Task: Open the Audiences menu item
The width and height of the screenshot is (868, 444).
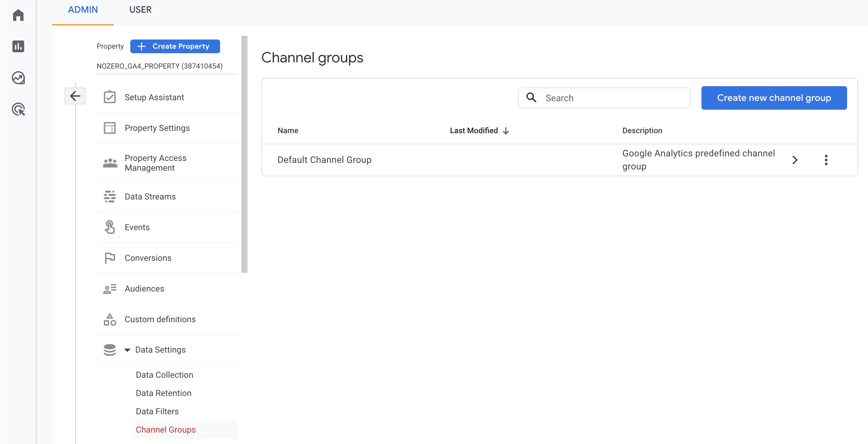Action: (x=144, y=289)
